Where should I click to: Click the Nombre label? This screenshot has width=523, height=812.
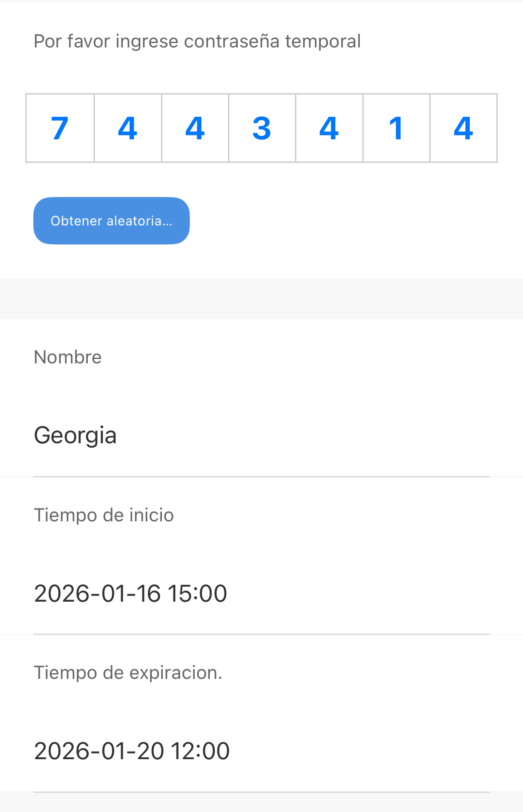[x=68, y=357]
